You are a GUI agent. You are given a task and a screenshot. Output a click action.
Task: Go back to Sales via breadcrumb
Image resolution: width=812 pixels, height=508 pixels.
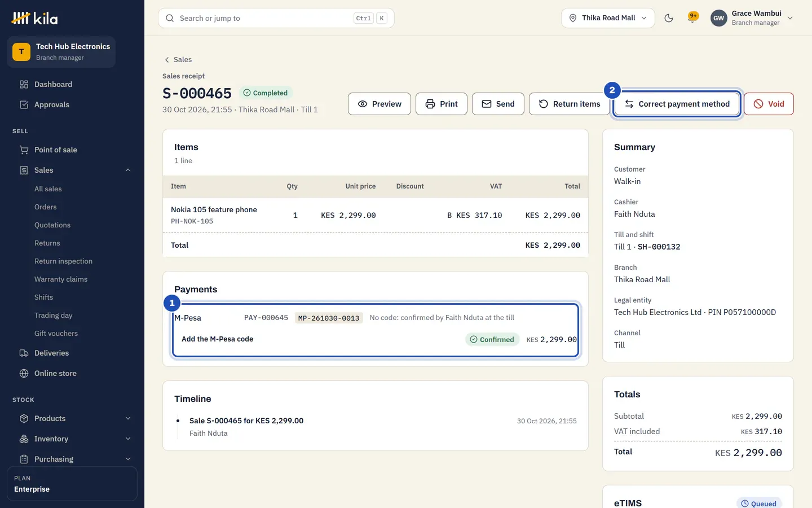pyautogui.click(x=178, y=60)
